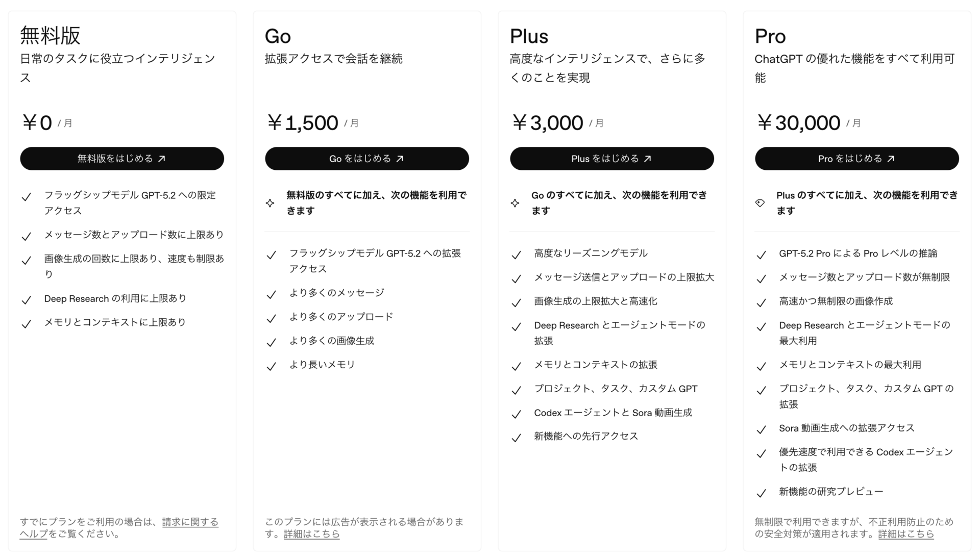Screen dimensions: 980x560
Task: Open 詳細はこちら link under Pro plan
Action: (x=906, y=534)
